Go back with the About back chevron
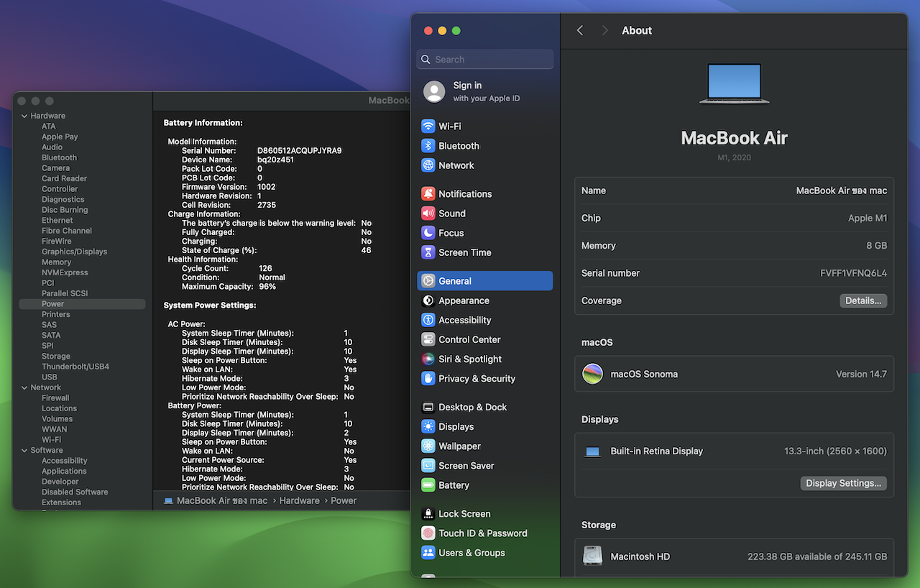The height and width of the screenshot is (588, 920). point(580,30)
